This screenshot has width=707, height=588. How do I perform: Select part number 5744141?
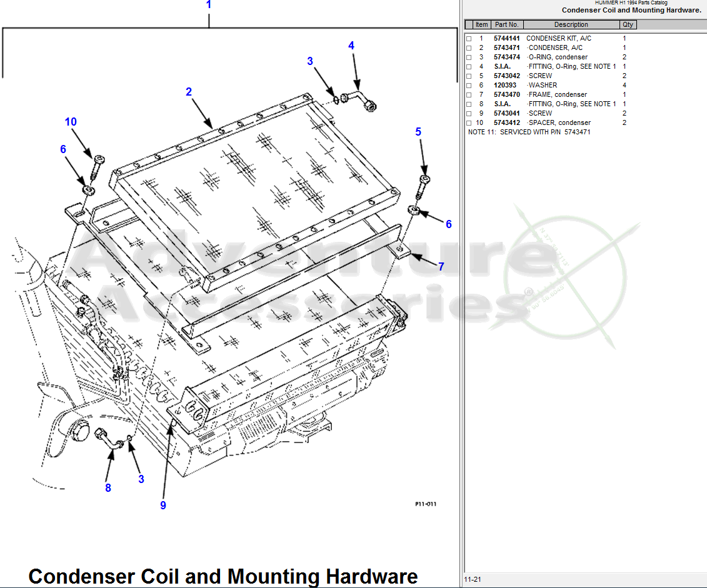(x=507, y=39)
